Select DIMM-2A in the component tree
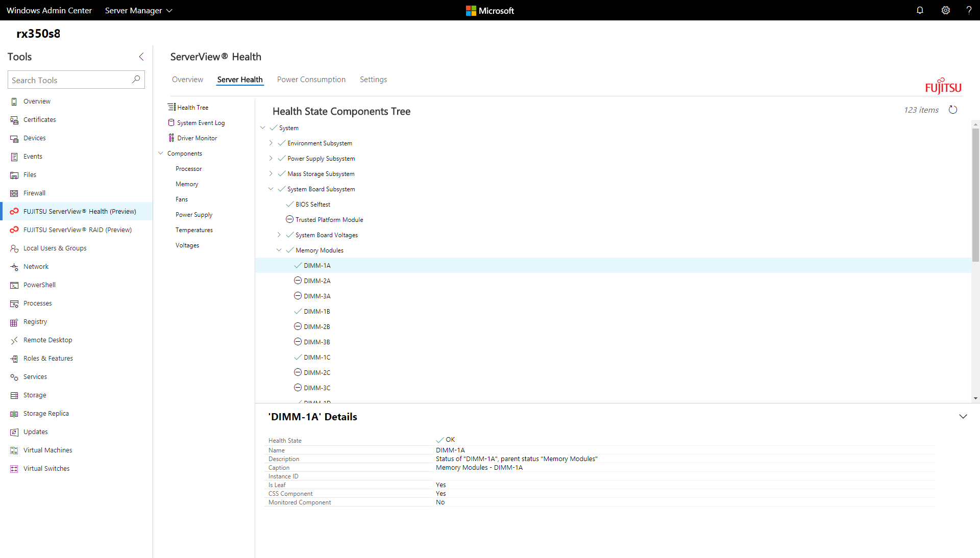Viewport: 980px width, 558px height. click(316, 281)
